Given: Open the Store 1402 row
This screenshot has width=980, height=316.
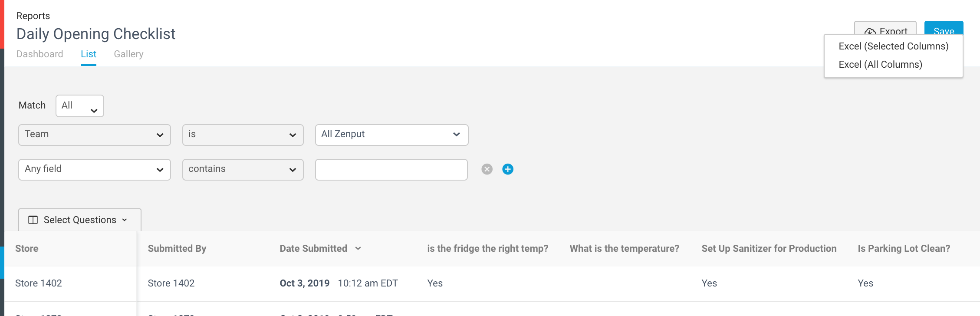Looking at the screenshot, I should [x=492, y=283].
